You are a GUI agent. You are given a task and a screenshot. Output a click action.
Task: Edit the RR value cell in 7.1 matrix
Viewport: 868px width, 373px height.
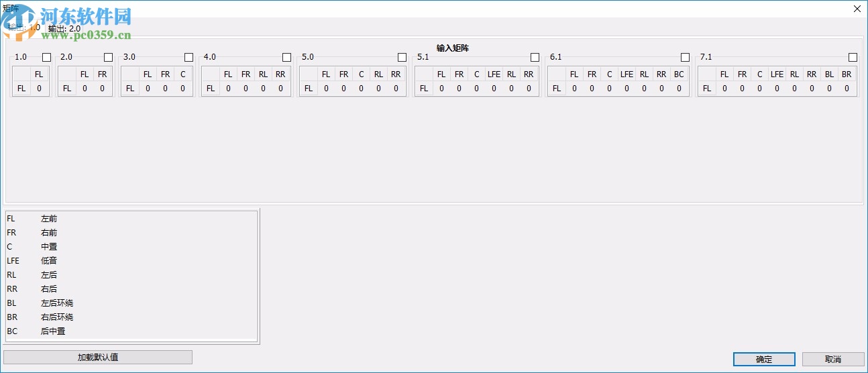pyautogui.click(x=812, y=89)
